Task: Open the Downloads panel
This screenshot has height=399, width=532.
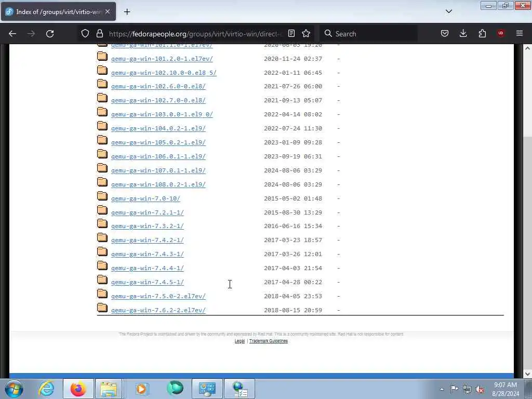Action: point(463,33)
